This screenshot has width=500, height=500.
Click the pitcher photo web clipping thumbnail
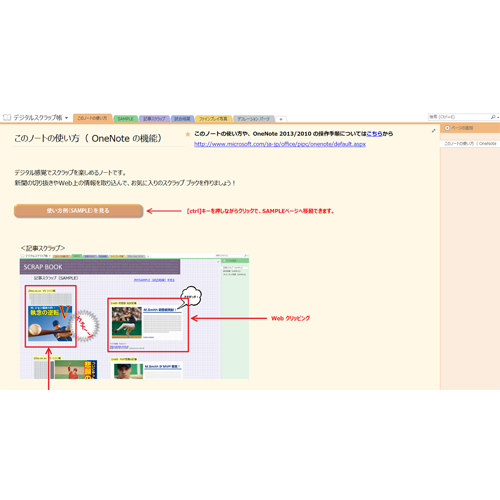127,322
